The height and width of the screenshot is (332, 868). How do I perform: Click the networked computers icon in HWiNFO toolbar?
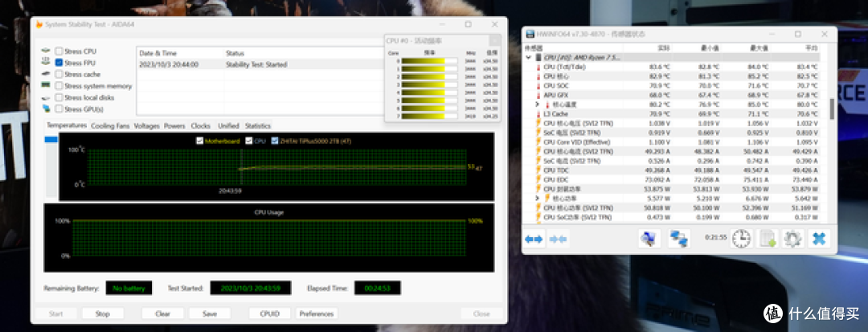point(678,239)
